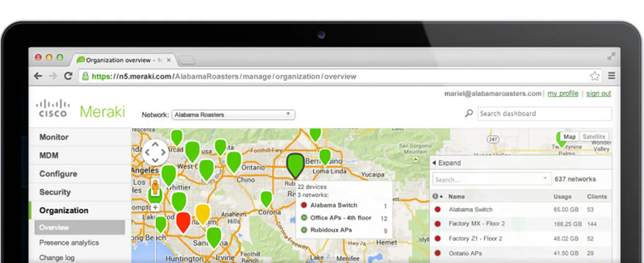The width and height of the screenshot is (644, 263).
Task: Focus the Search dashboard field
Action: (544, 114)
